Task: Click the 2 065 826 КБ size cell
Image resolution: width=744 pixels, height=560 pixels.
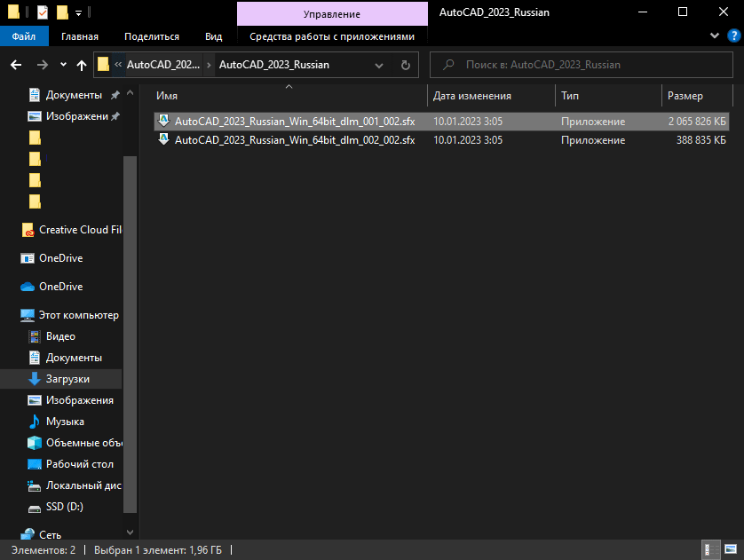Action: [697, 122]
